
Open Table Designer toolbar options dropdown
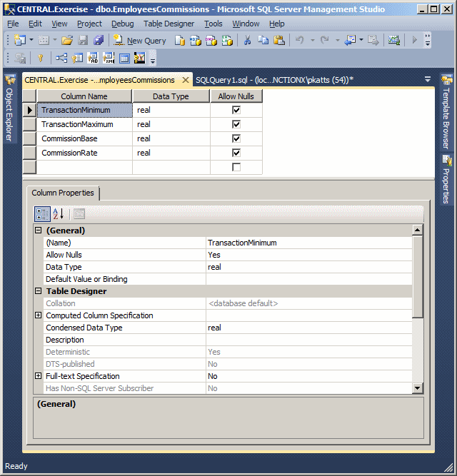tap(153, 60)
